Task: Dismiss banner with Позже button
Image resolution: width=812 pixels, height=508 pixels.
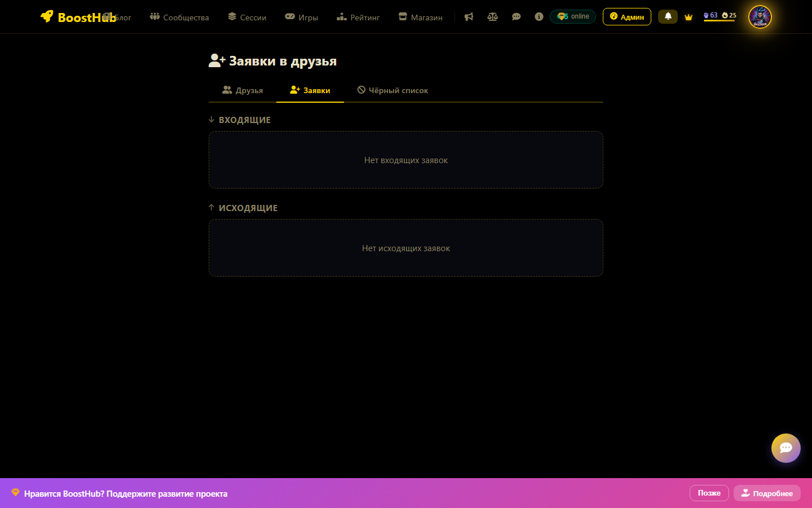Action: click(709, 493)
